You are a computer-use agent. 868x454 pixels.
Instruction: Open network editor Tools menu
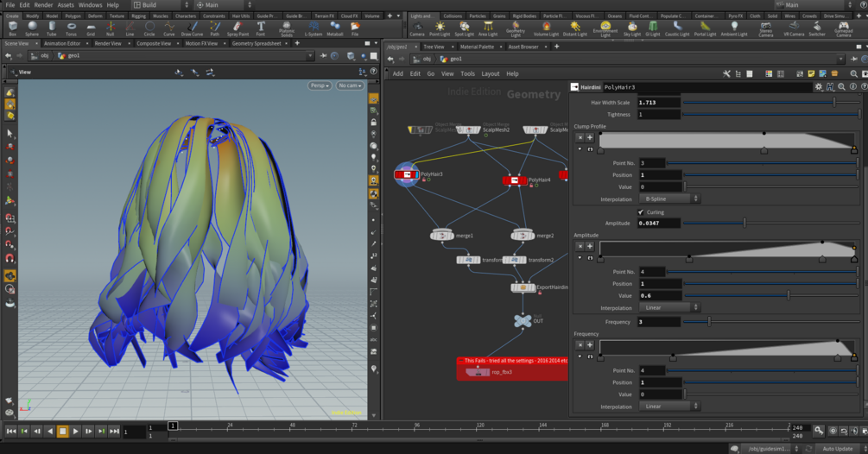(468, 73)
